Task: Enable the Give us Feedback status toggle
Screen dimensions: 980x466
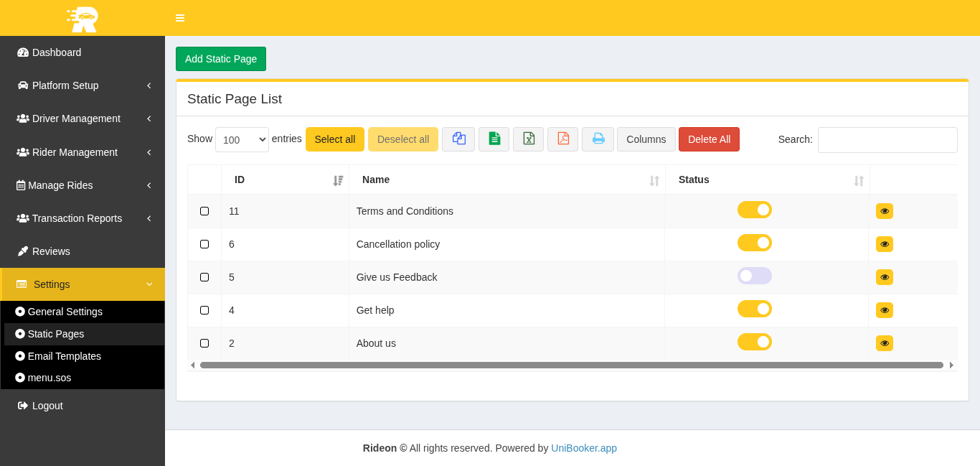Action: tap(754, 276)
